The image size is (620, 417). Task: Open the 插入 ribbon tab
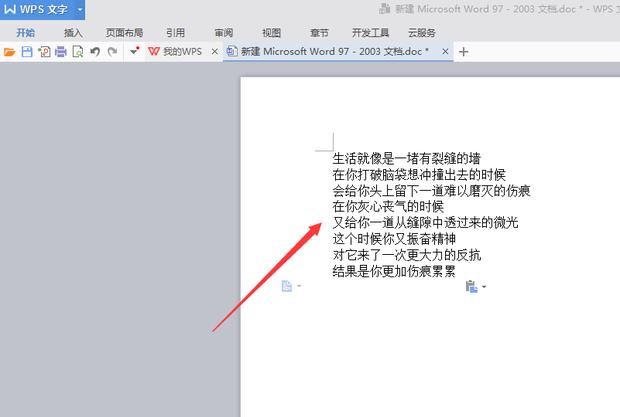click(x=73, y=32)
